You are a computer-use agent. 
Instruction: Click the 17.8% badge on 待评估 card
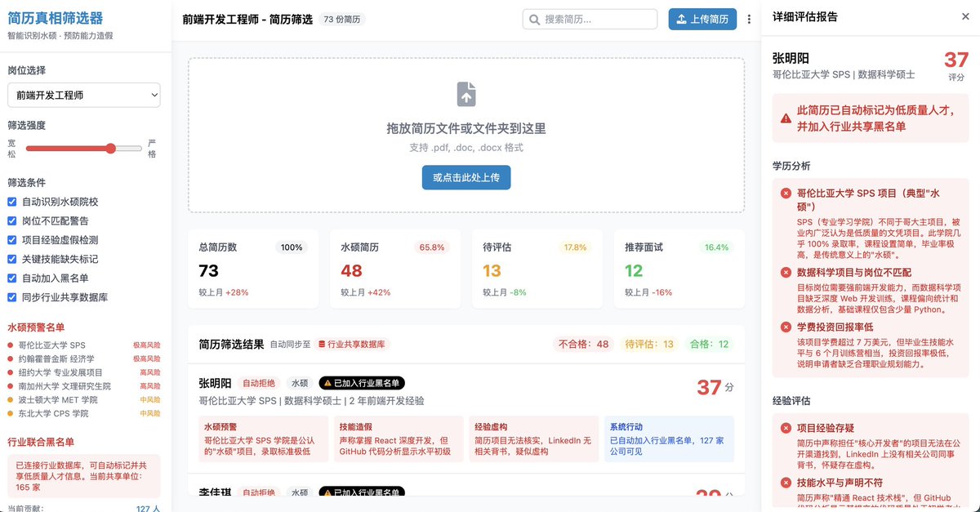click(575, 247)
